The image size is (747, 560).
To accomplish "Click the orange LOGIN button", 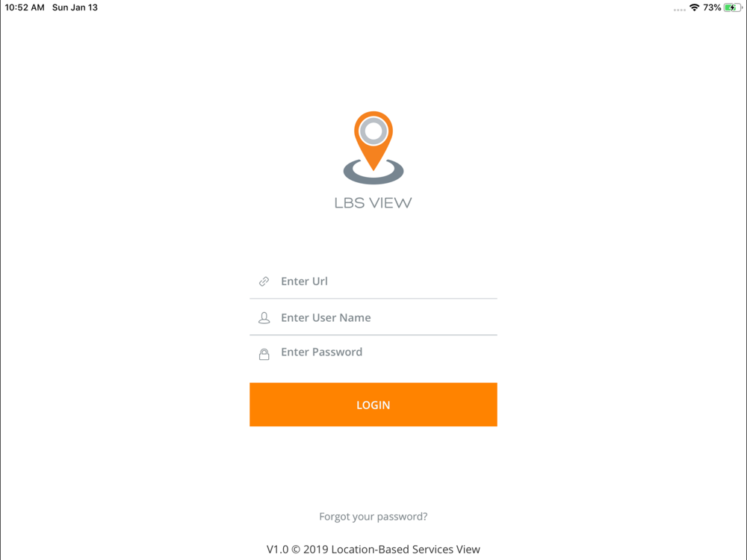I will pyautogui.click(x=373, y=405).
